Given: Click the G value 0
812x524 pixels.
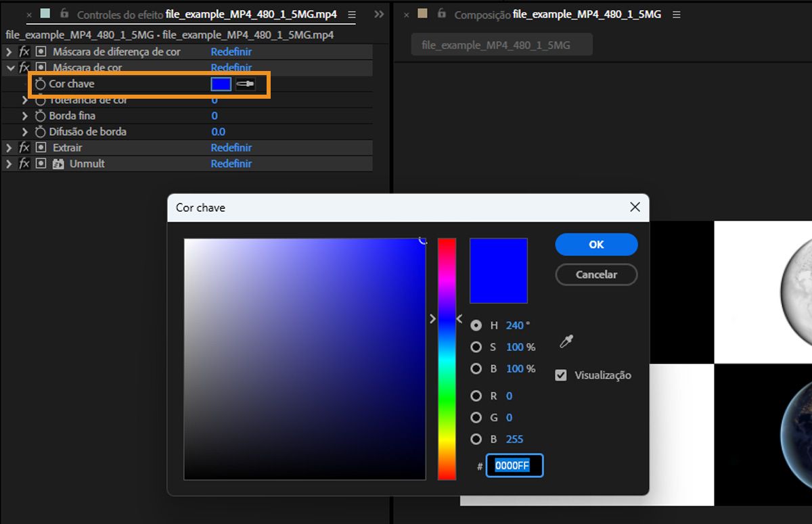Looking at the screenshot, I should [x=509, y=417].
